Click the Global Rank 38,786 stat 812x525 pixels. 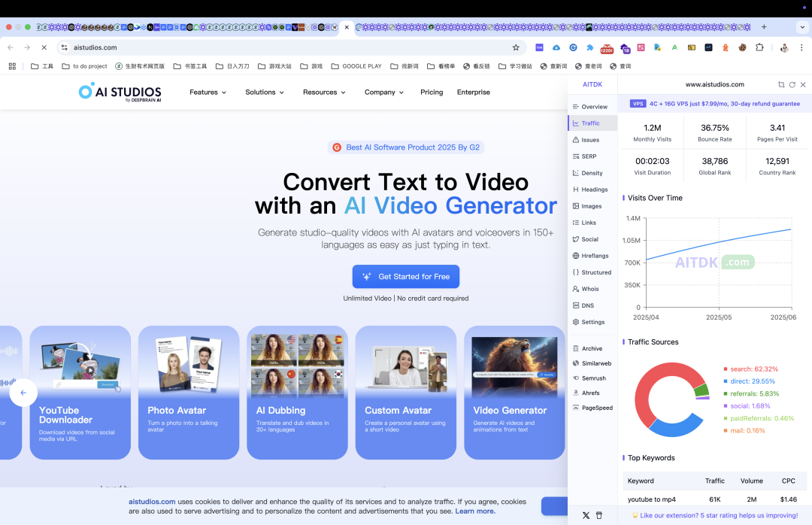[715, 165]
